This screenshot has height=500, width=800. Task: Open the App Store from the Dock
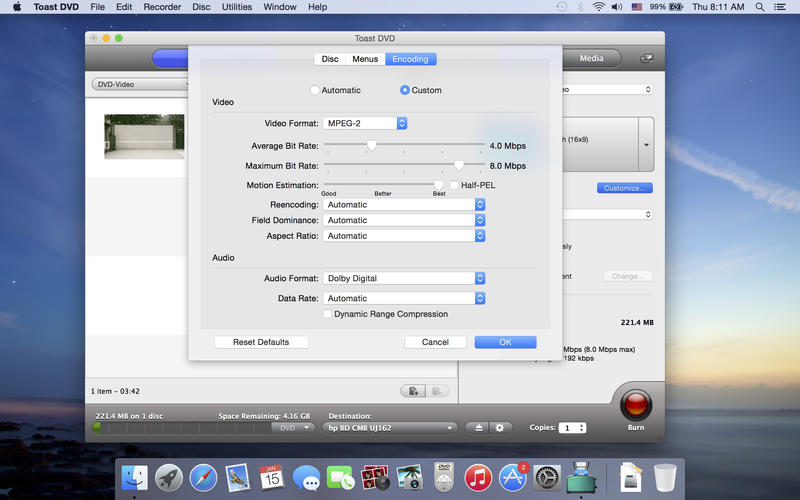pos(513,477)
